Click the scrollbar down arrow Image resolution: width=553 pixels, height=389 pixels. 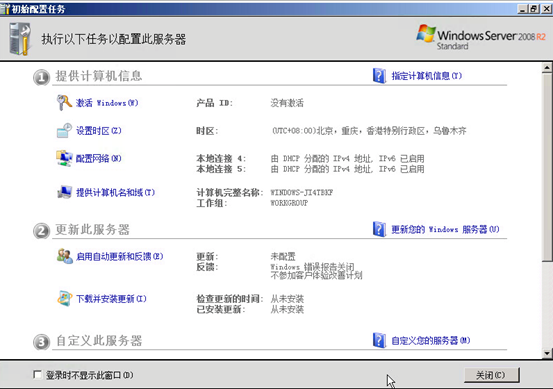click(x=547, y=353)
